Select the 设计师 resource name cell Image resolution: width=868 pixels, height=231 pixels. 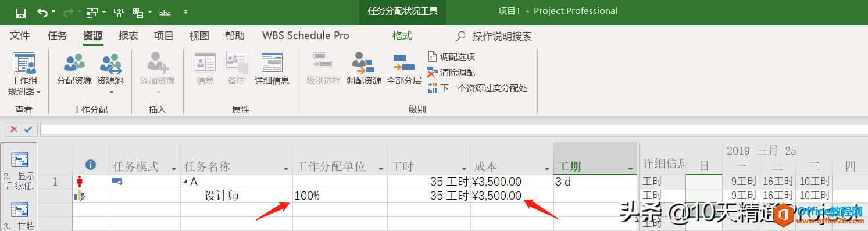click(237, 196)
